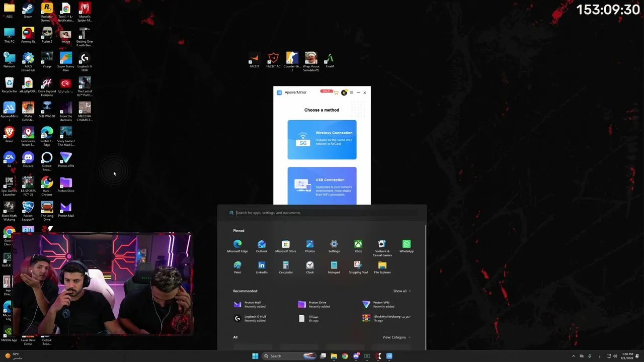This screenshot has width=644, height=362.
Task: Select the ASUS DriverHub desktop icon
Action: (28, 61)
